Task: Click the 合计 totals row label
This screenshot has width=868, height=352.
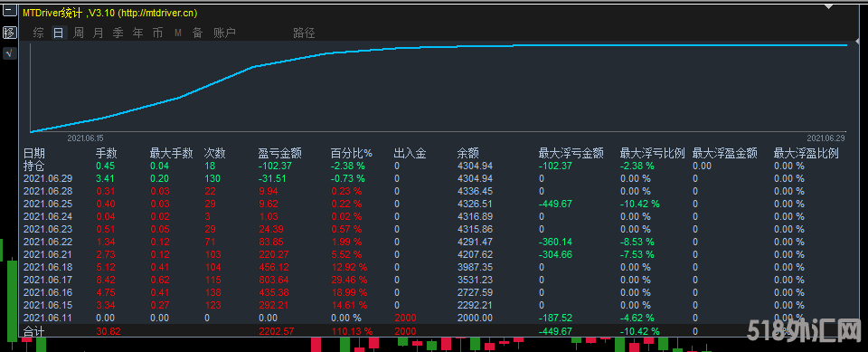Action: coord(34,331)
